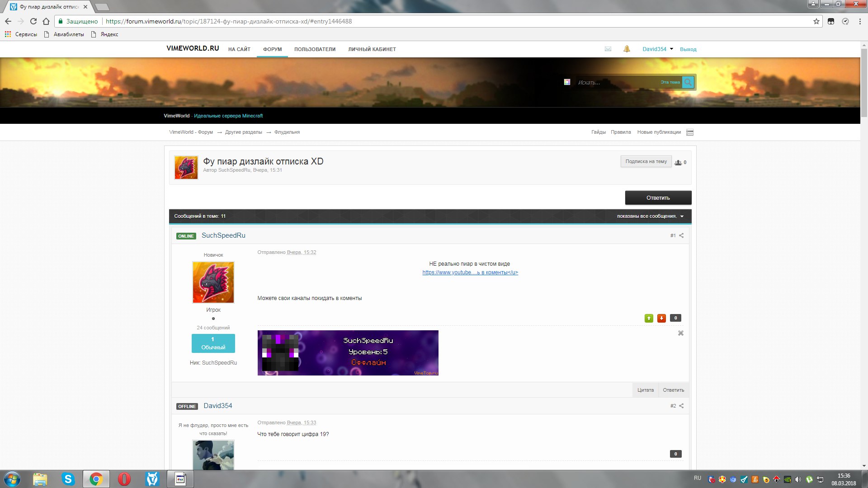868x488 pixels.
Task: Click the '1 Обычный' reputation badge
Action: 213,343
